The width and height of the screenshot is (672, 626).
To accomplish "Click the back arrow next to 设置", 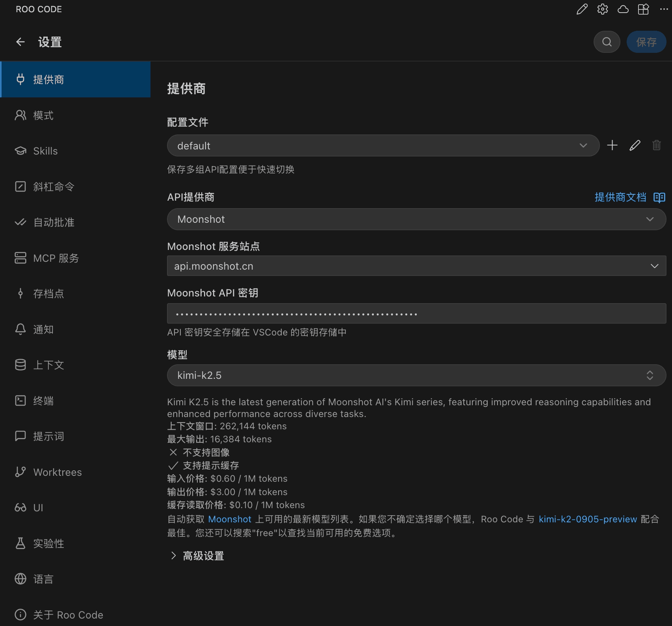I will 20,42.
